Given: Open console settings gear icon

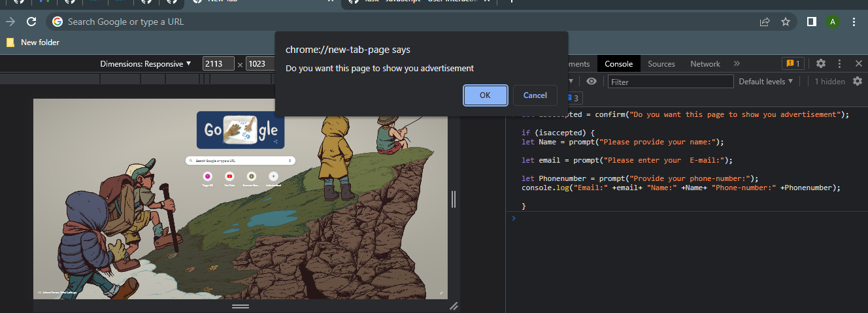Looking at the screenshot, I should tap(858, 82).
